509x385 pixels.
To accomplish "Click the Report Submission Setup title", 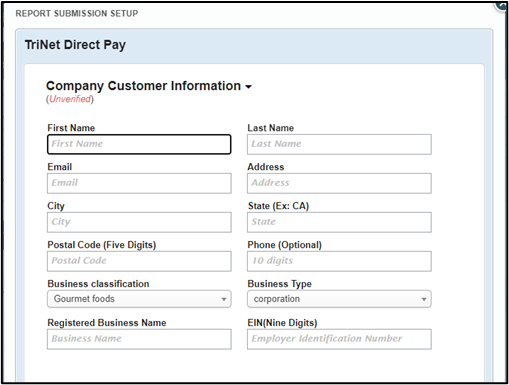I will [77, 14].
